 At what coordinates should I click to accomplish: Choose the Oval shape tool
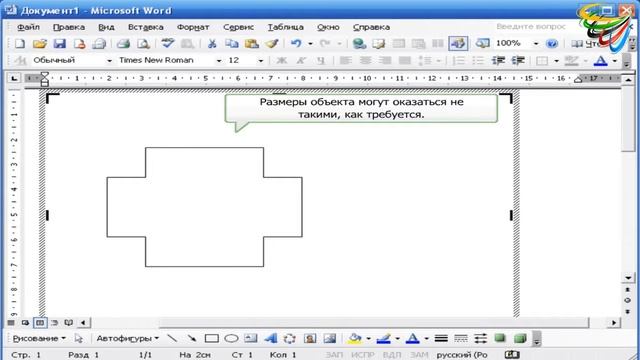[231, 338]
